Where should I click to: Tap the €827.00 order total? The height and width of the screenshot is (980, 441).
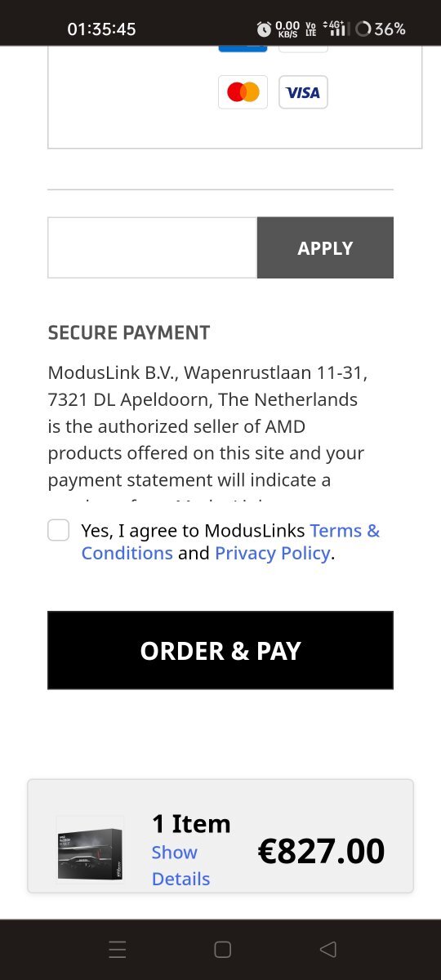[x=321, y=851]
